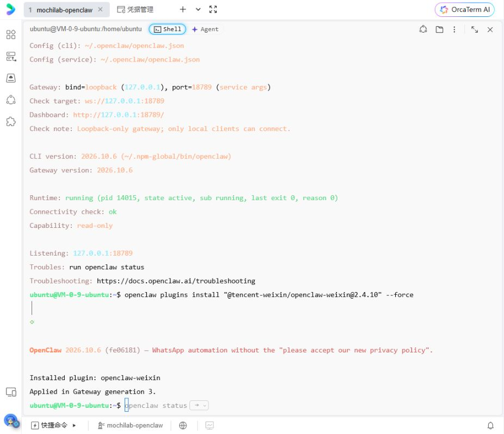Maximize the terminal panel with diagonal arrows icon

[475, 29]
